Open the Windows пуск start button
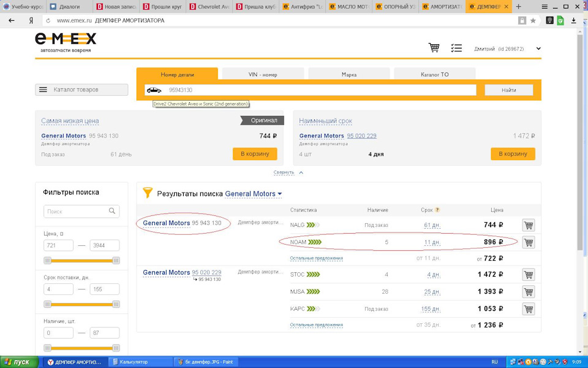The image size is (588, 368). tap(19, 362)
